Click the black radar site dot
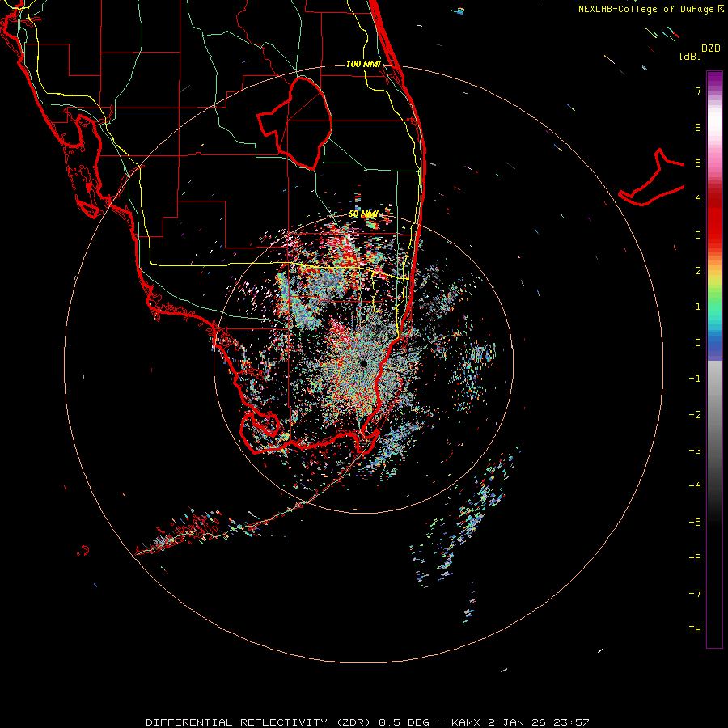This screenshot has height=728, width=728. point(363,363)
